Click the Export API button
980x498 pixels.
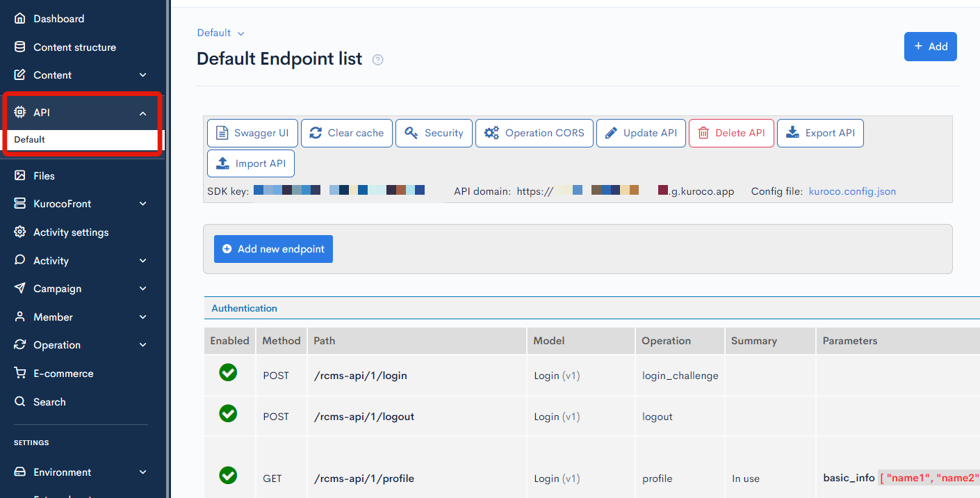(820, 133)
